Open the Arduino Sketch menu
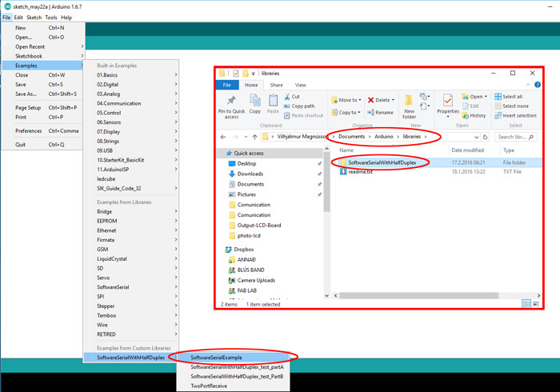The image size is (560, 392). point(34,18)
